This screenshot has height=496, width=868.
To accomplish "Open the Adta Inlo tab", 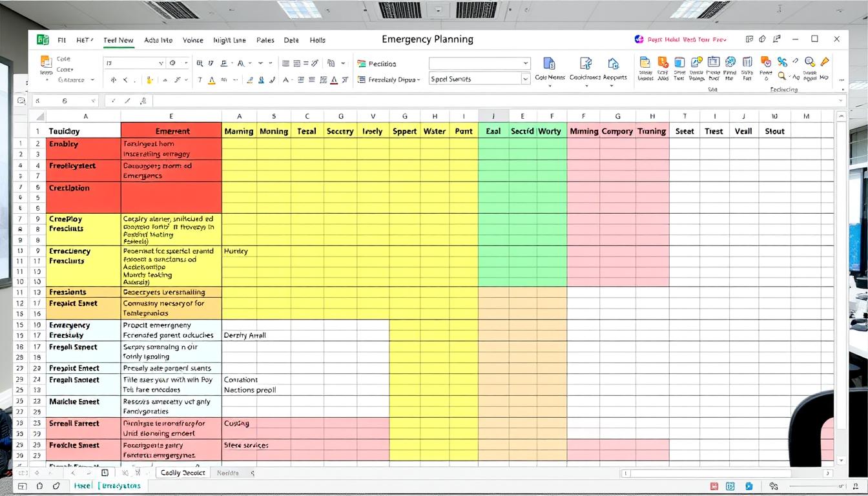I will coord(158,40).
